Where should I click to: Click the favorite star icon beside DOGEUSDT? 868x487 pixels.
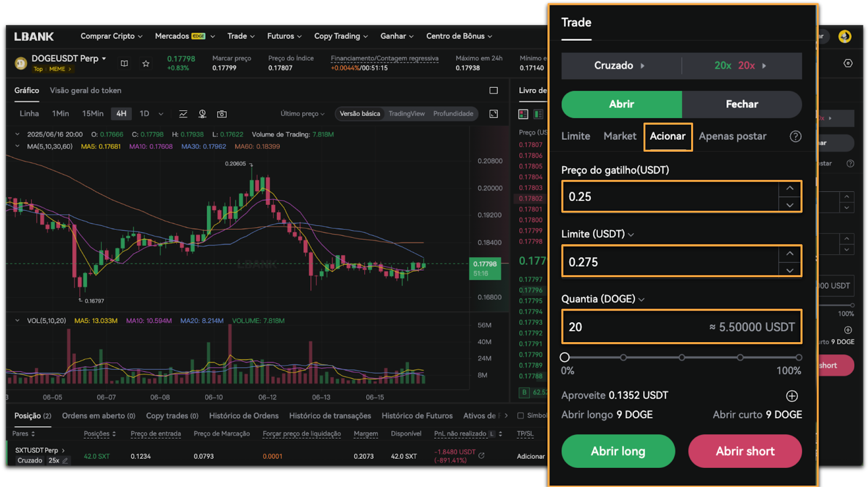(x=146, y=63)
